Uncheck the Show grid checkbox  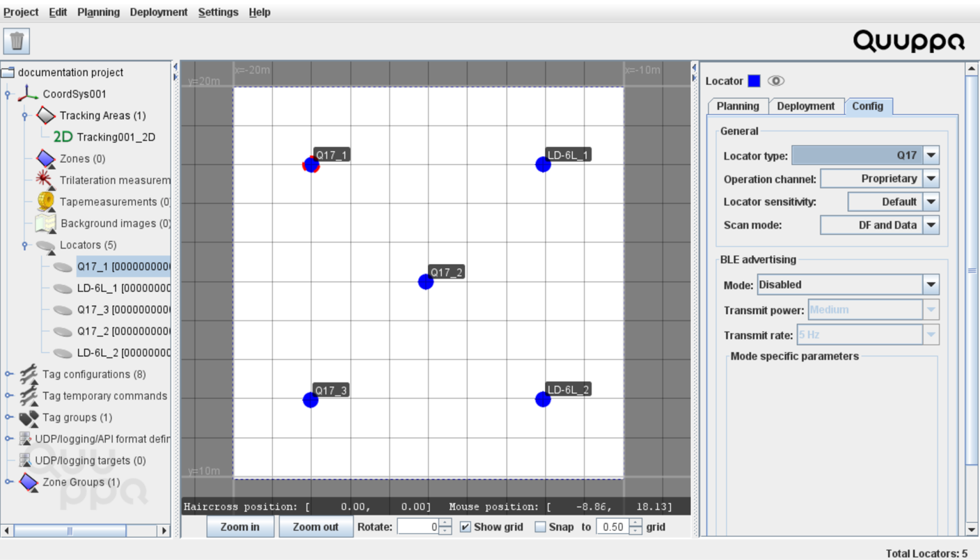point(466,527)
